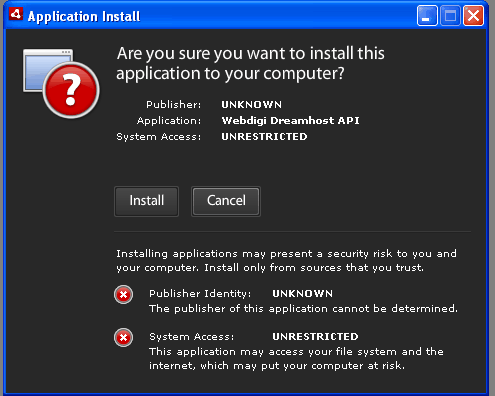Viewport: 495px width, 396px height.
Task: Click the red question mark warning icon
Action: pos(71,90)
